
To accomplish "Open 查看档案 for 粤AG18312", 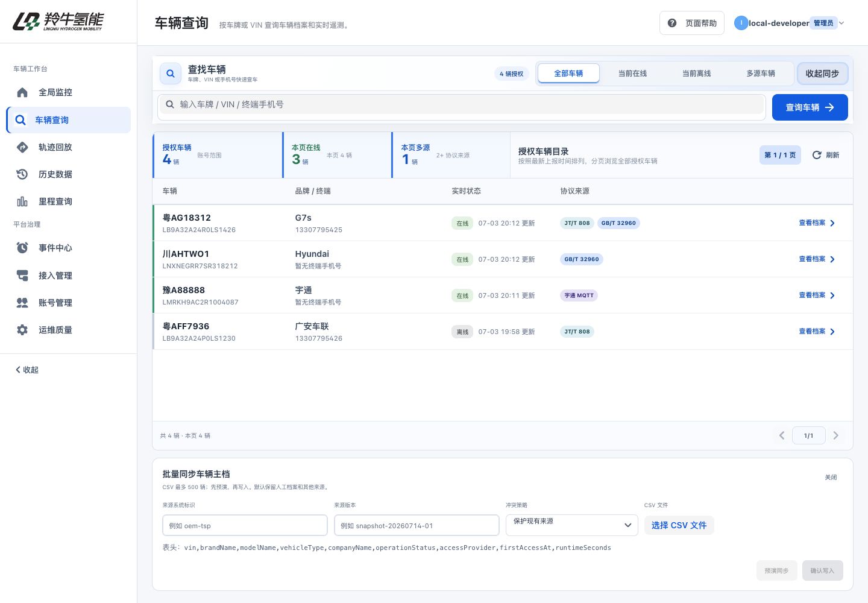I will tap(817, 223).
